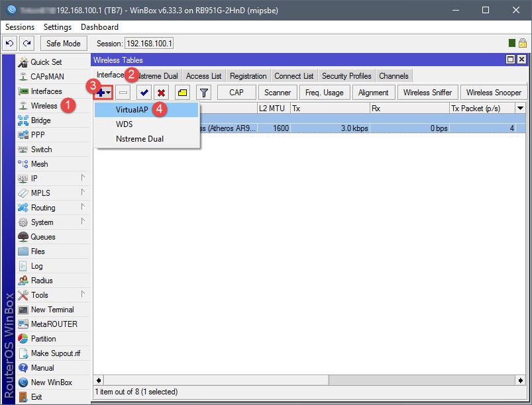Viewport: 532px width, 405px height.
Task: Open Wireless menu in sidebar
Action: pos(53,106)
